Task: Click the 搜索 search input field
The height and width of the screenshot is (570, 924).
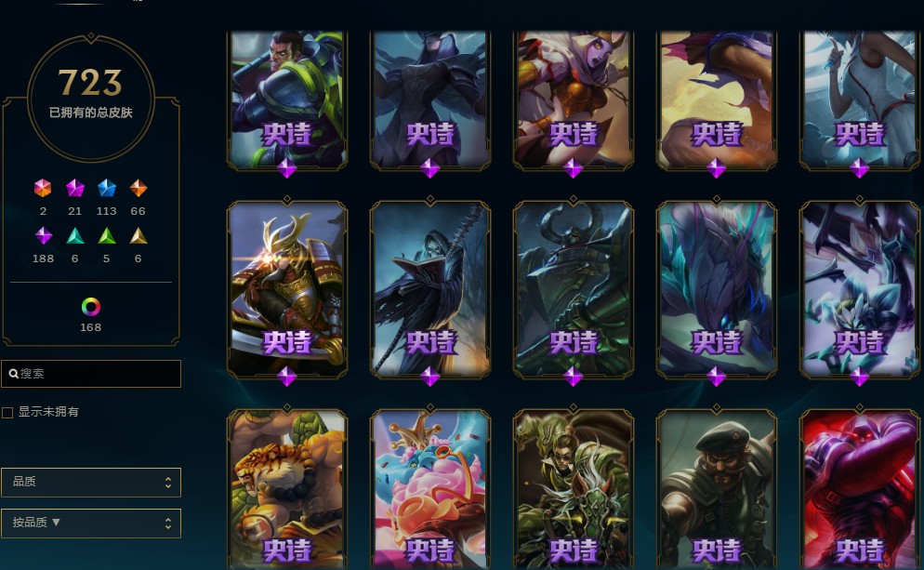Action: (x=91, y=374)
